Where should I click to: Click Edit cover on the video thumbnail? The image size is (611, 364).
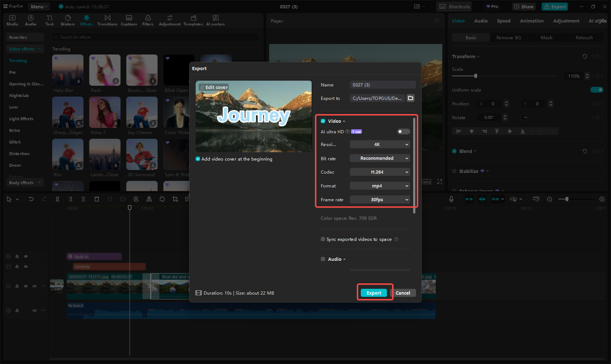(x=214, y=87)
